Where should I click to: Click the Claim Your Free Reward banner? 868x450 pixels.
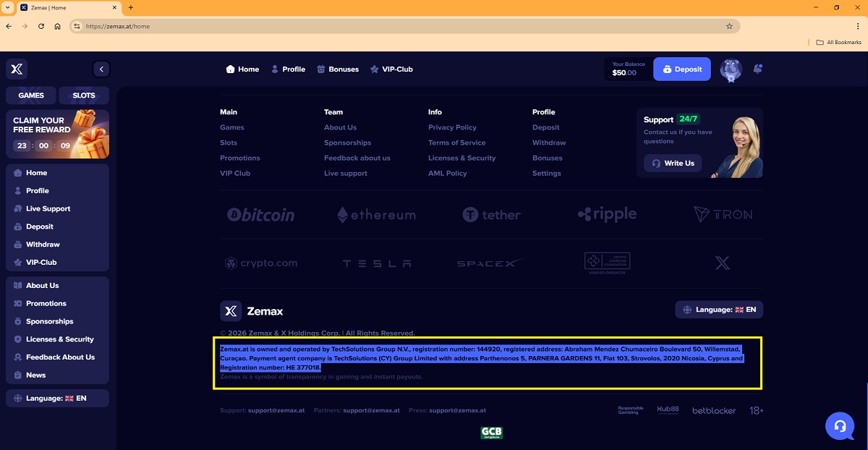[57, 134]
